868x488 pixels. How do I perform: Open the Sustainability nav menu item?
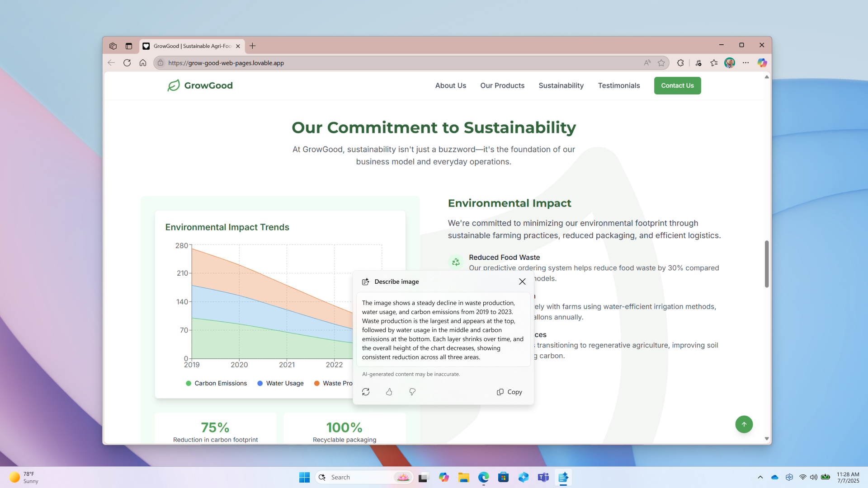click(561, 85)
